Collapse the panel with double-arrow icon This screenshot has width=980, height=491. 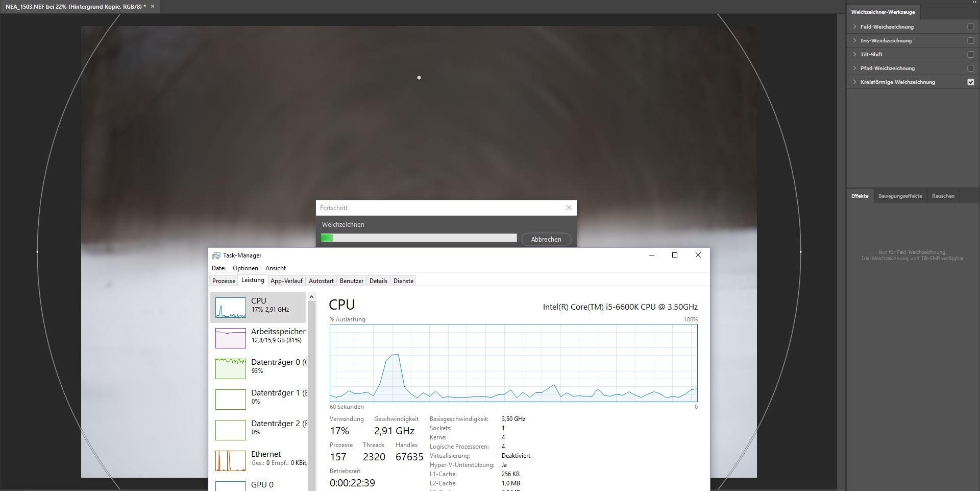coord(973,2)
